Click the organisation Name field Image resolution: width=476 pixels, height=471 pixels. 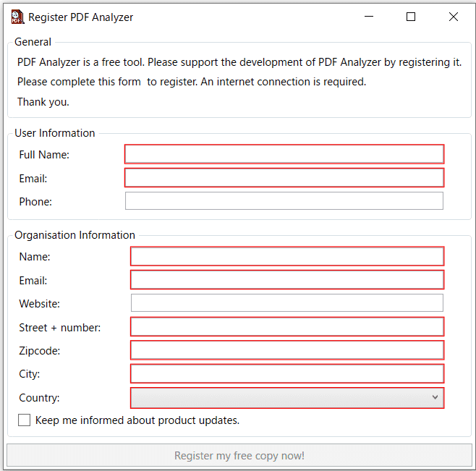point(286,256)
